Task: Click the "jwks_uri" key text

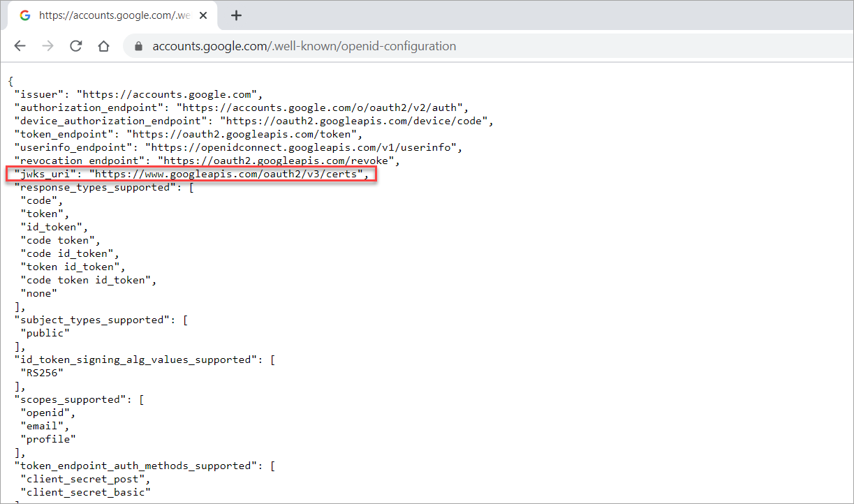Action: pyautogui.click(x=45, y=174)
